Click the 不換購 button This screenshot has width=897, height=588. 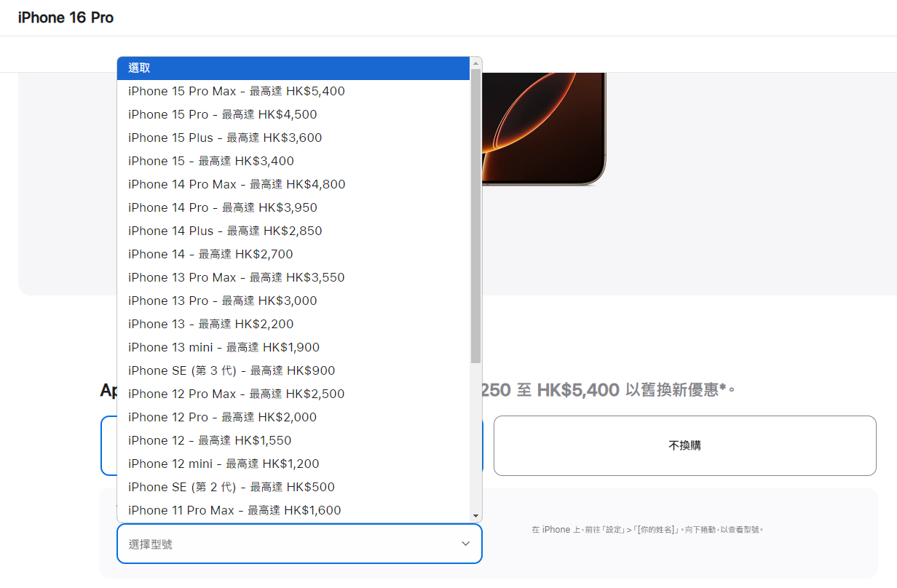(x=684, y=445)
